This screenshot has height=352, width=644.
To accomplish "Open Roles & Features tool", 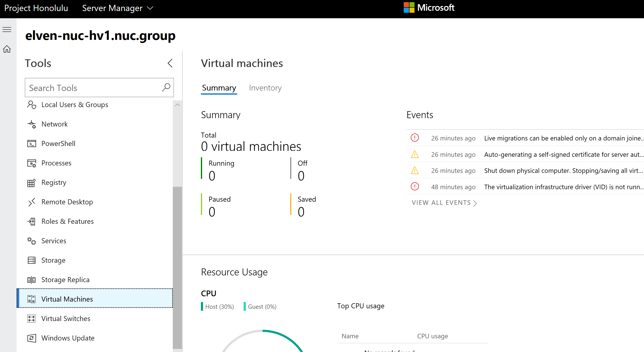I will 68,221.
